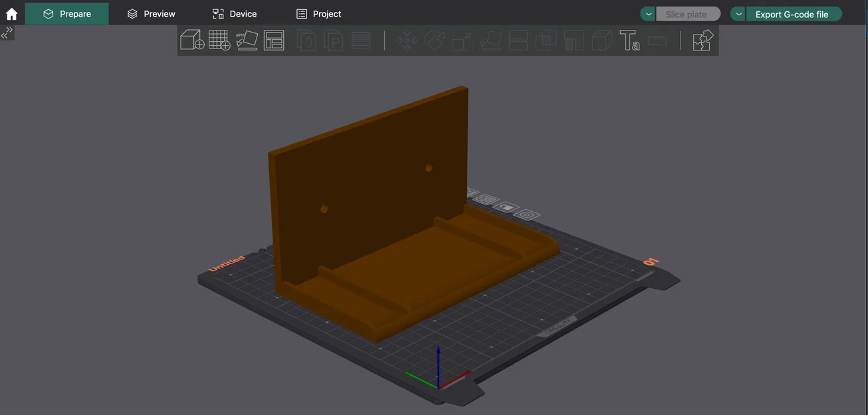Viewport: 868px width, 415px height.
Task: Switch to the Prepare tab
Action: (66, 13)
